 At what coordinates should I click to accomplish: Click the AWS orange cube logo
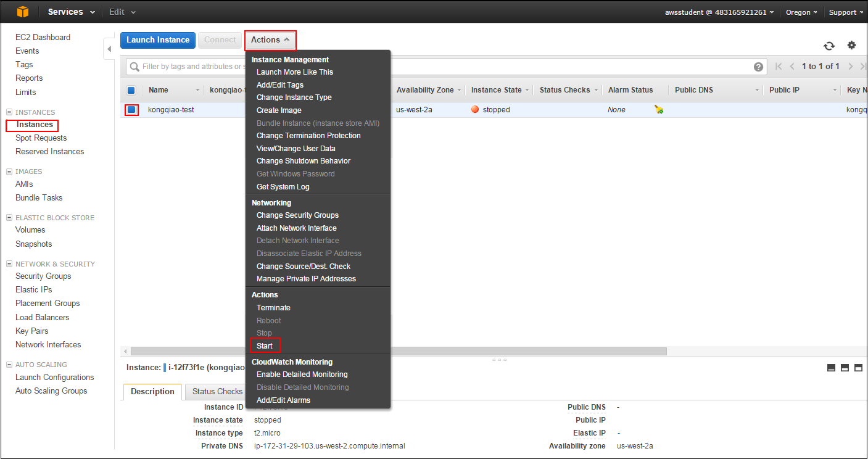click(22, 12)
